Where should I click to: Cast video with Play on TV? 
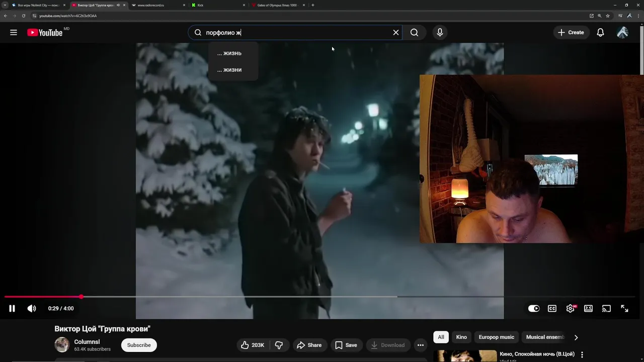[x=606, y=309]
